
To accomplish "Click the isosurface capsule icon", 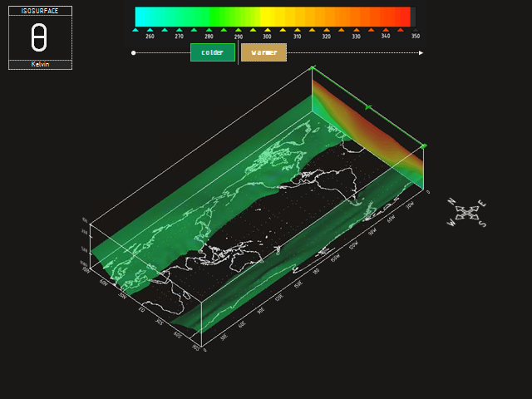I will point(39,38).
